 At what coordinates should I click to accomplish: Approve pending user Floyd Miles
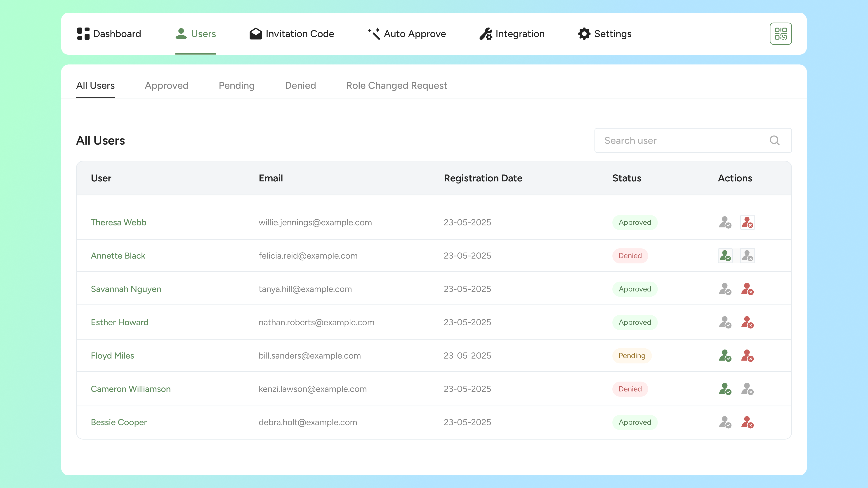pyautogui.click(x=725, y=356)
